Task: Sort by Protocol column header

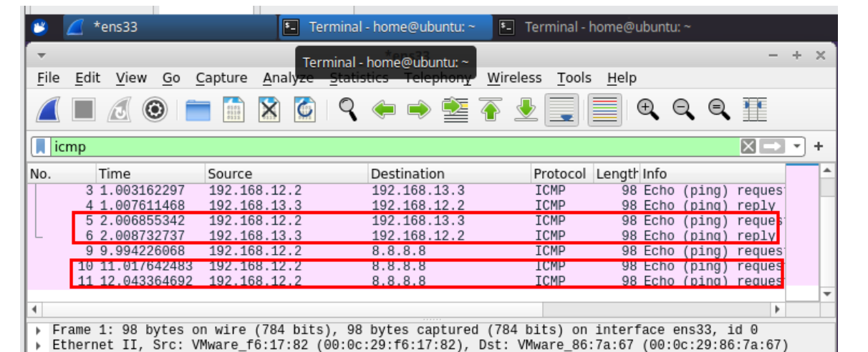Action: click(x=561, y=173)
